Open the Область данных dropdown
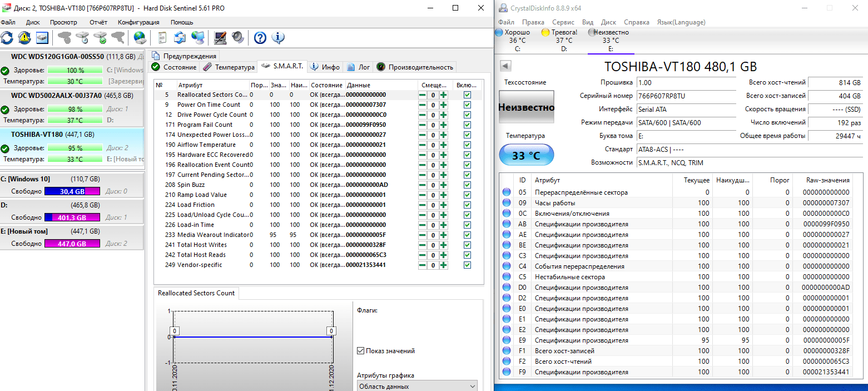 point(417,386)
